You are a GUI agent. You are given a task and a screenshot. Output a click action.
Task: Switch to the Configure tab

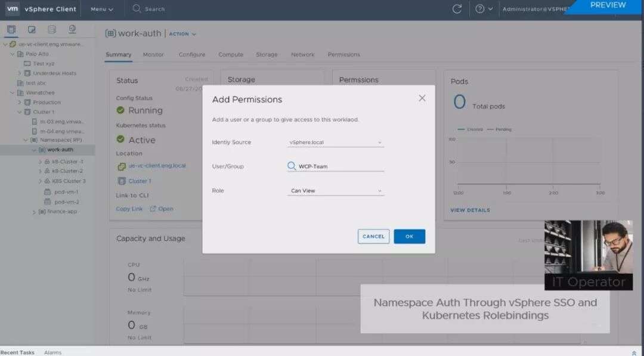tap(192, 55)
